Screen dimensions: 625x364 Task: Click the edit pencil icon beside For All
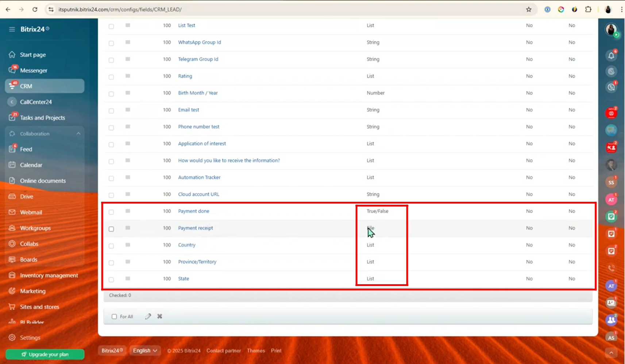point(148,316)
